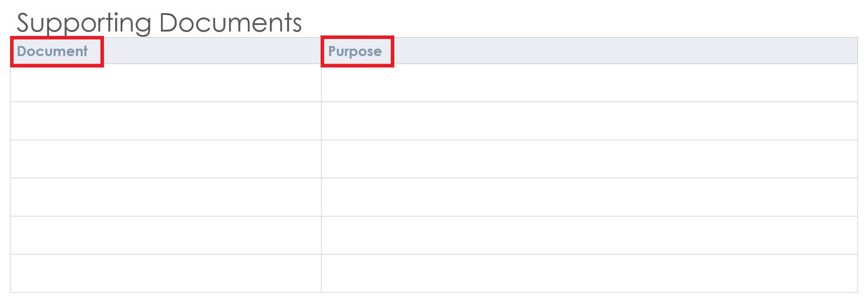The image size is (868, 304).
Task: Click first empty cell under Document header
Action: 166,83
